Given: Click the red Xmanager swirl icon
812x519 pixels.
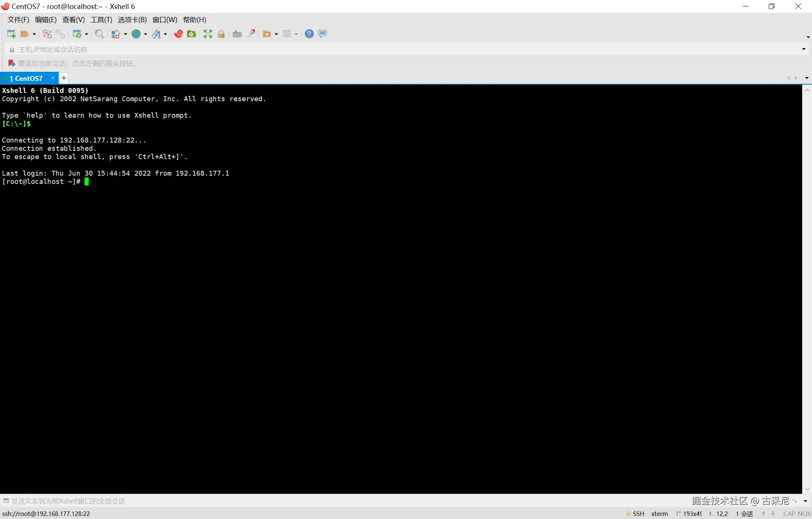Looking at the screenshot, I should [179, 34].
